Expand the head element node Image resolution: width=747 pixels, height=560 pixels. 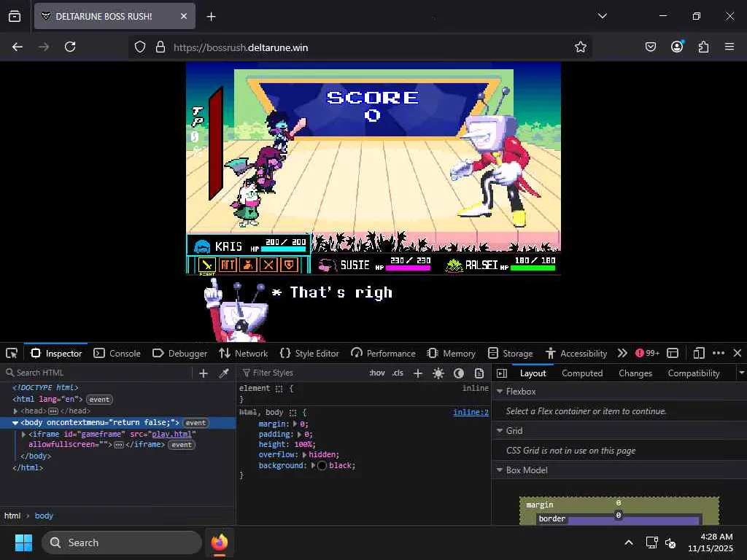(x=16, y=411)
